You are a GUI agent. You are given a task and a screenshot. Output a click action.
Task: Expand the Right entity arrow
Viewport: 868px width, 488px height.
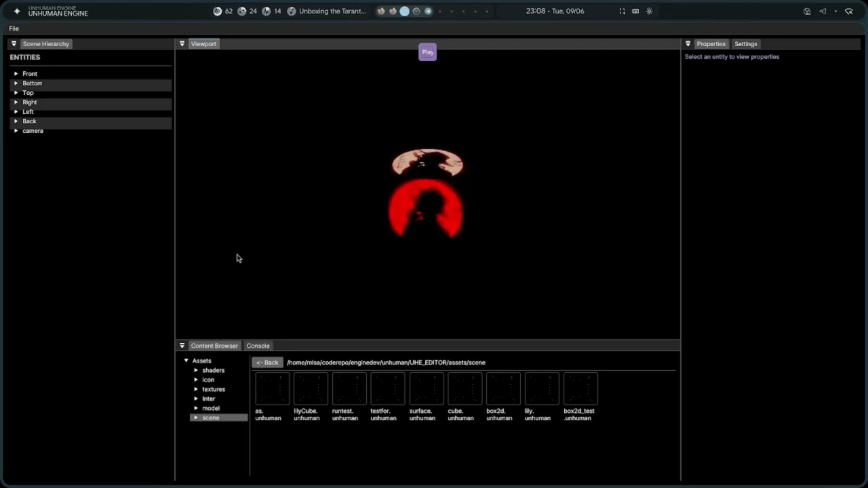point(16,102)
